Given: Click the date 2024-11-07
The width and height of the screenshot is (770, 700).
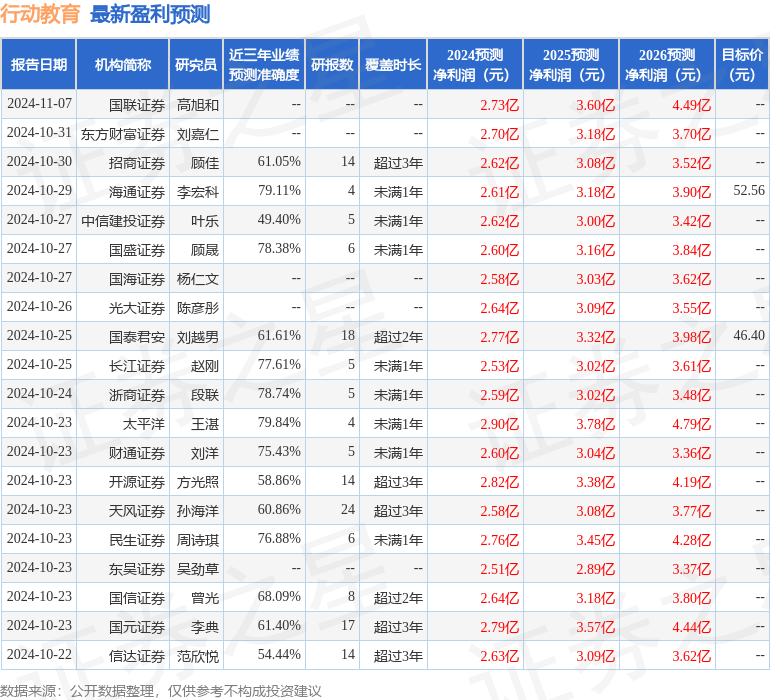Looking at the screenshot, I should (39, 104).
